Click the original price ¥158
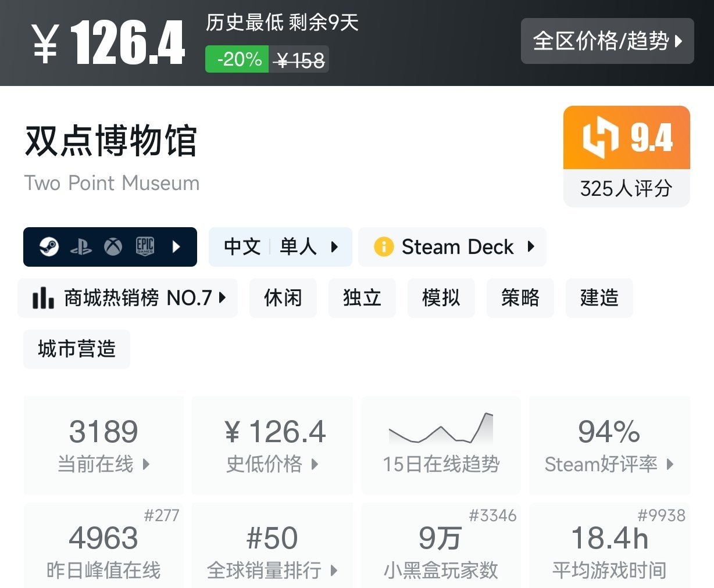The width and height of the screenshot is (714, 588). click(x=299, y=60)
